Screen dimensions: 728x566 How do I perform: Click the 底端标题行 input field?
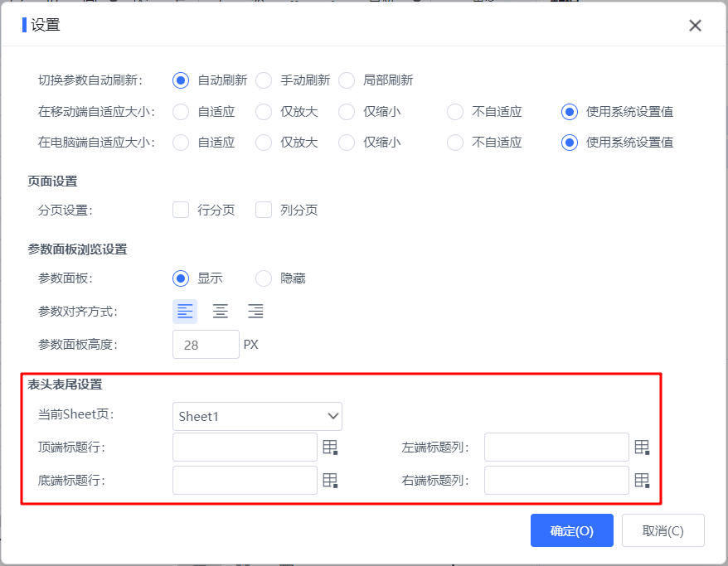click(x=245, y=480)
